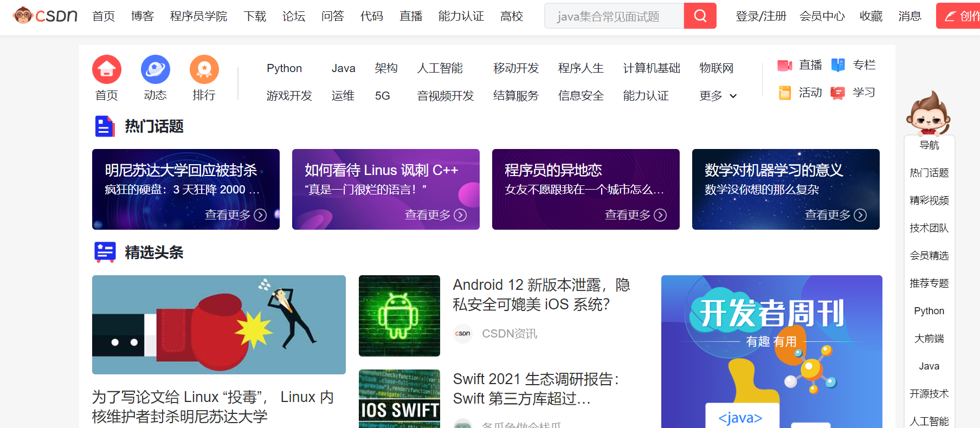Open 问答 in top navigation

tap(333, 16)
